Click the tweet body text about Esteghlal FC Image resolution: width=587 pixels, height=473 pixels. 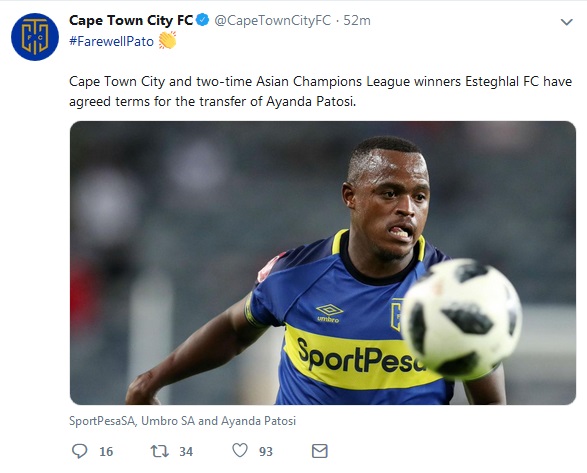pyautogui.click(x=320, y=91)
